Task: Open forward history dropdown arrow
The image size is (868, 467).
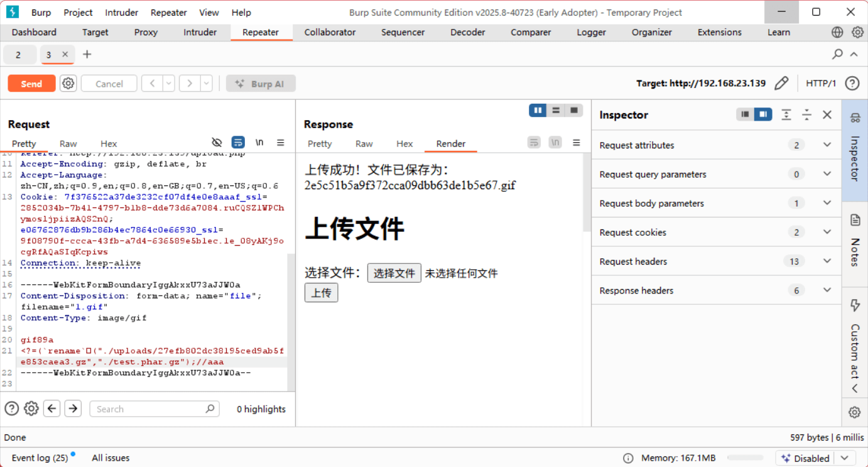Action: [x=207, y=84]
